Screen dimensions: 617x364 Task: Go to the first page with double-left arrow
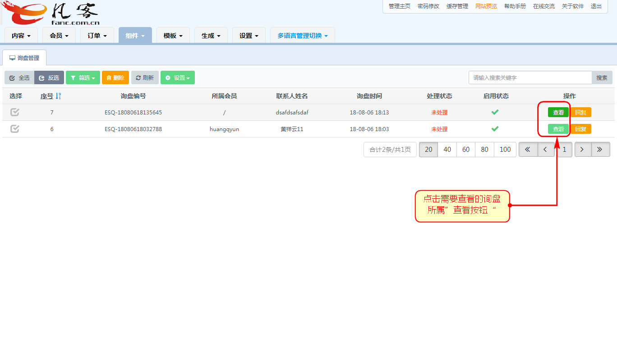528,150
